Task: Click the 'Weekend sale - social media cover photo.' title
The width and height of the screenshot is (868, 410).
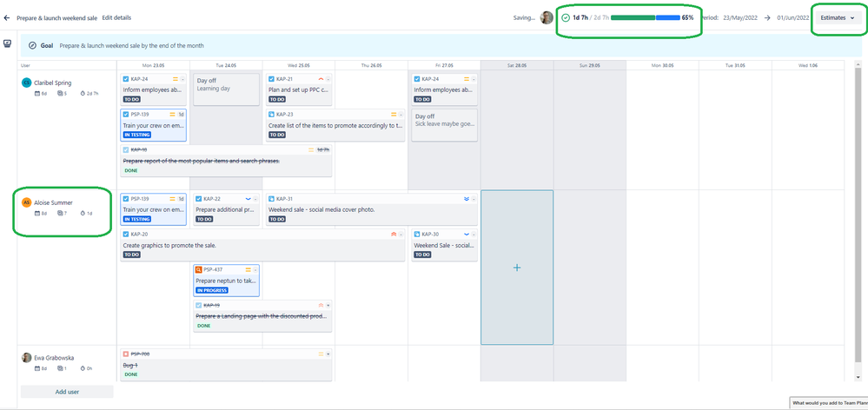Action: click(x=321, y=209)
